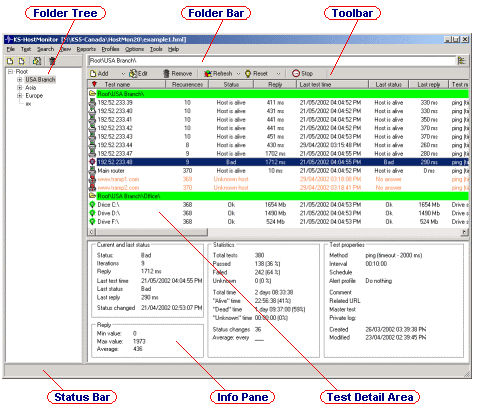Expand the USA Branch tree node
This screenshot has height=410, width=480.
tap(20, 79)
